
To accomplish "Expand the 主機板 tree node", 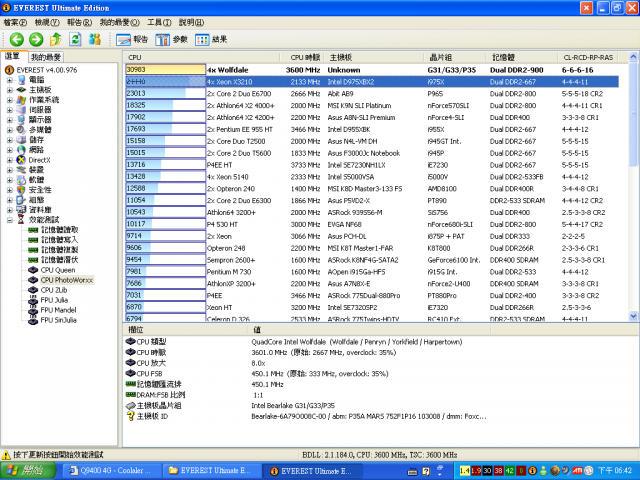I will pos(9,90).
